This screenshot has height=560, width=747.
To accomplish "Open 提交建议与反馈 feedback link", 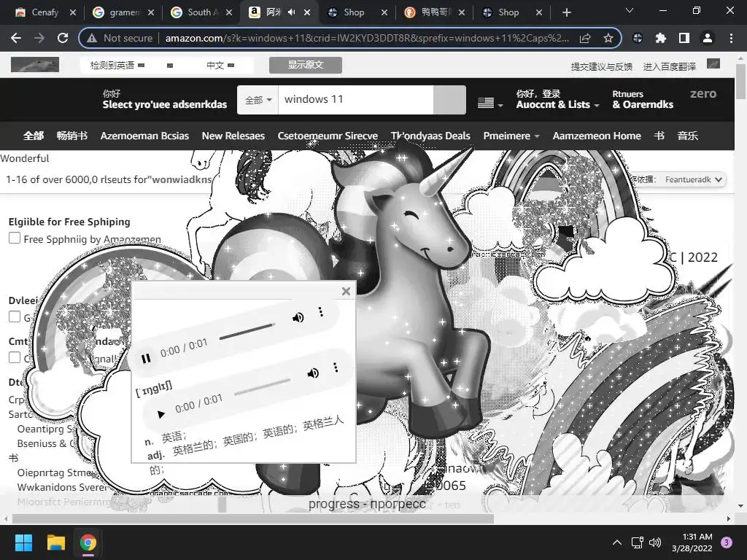I will 601,66.
